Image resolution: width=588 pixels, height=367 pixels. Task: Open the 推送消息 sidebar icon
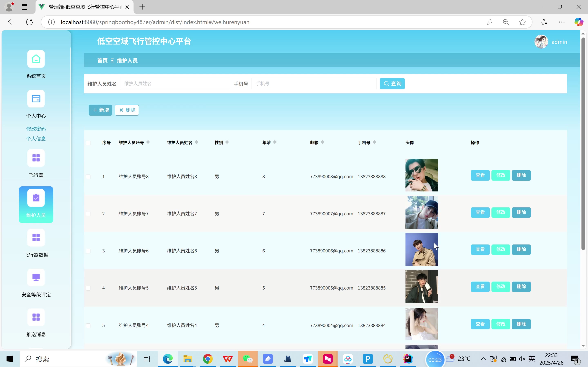[x=36, y=317]
